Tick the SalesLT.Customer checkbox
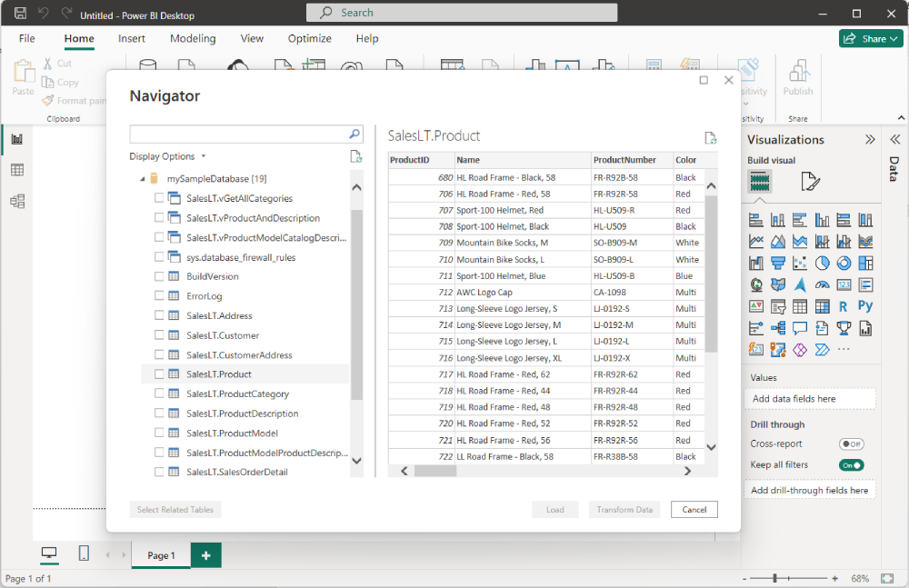Viewport: 909px width, 588px height. tap(159, 334)
